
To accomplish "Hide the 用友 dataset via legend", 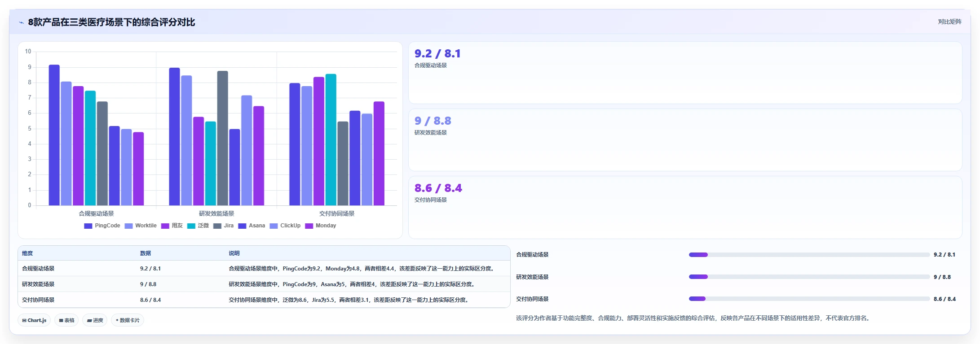I will click(172, 226).
